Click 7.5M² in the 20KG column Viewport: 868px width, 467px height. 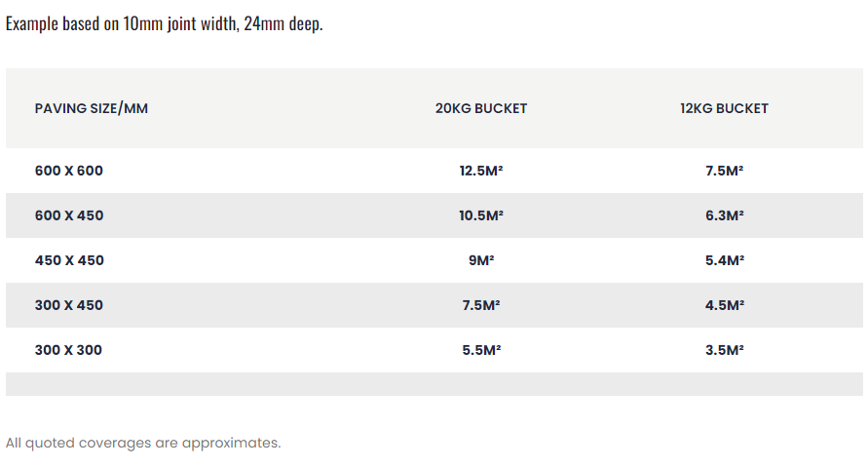pyautogui.click(x=481, y=305)
